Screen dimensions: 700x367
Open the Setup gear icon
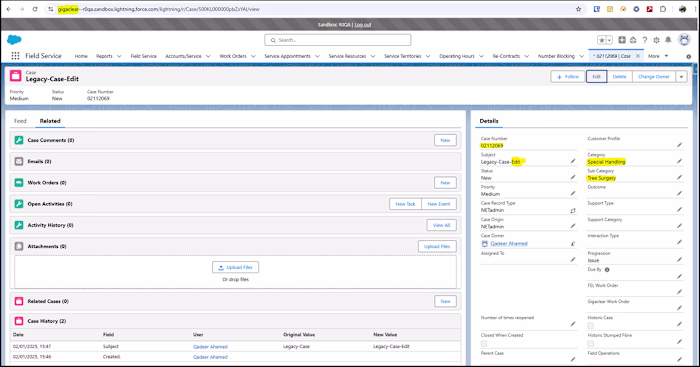tap(656, 40)
